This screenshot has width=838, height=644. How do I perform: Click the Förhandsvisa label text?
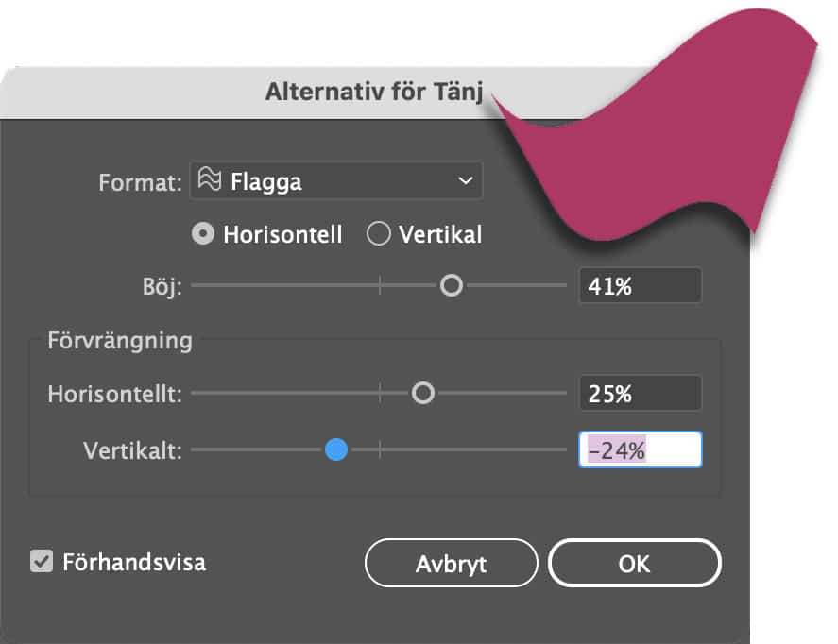coord(133,563)
